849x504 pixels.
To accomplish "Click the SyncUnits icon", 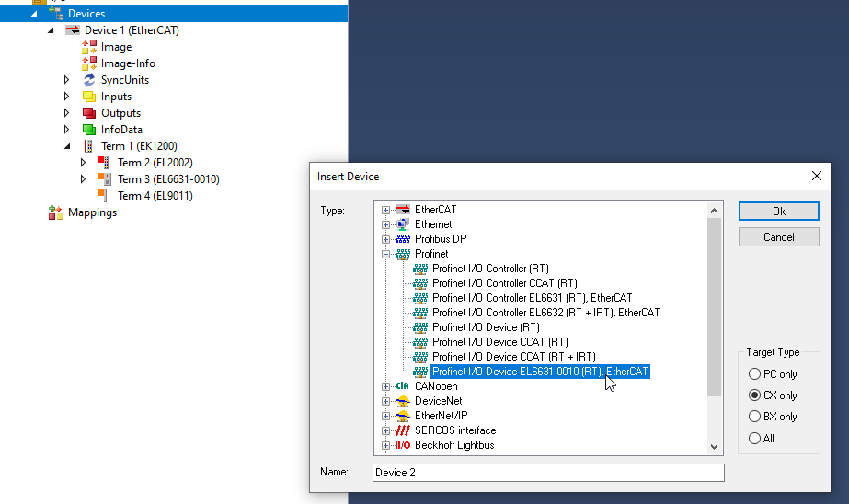I will pyautogui.click(x=89, y=80).
